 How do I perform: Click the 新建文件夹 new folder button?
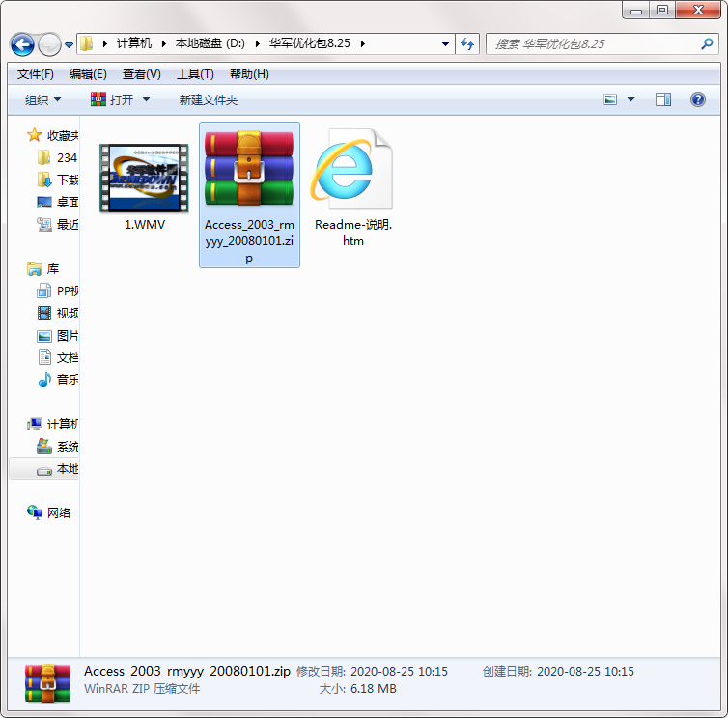[x=208, y=99]
